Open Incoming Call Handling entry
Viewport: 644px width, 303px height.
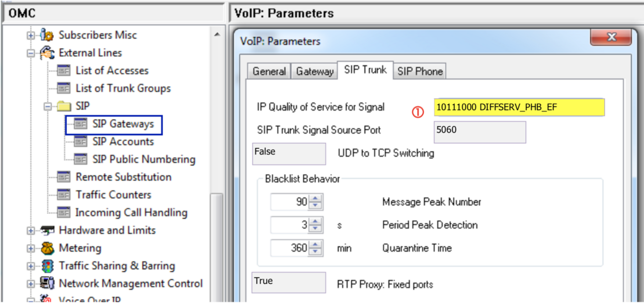tap(131, 213)
